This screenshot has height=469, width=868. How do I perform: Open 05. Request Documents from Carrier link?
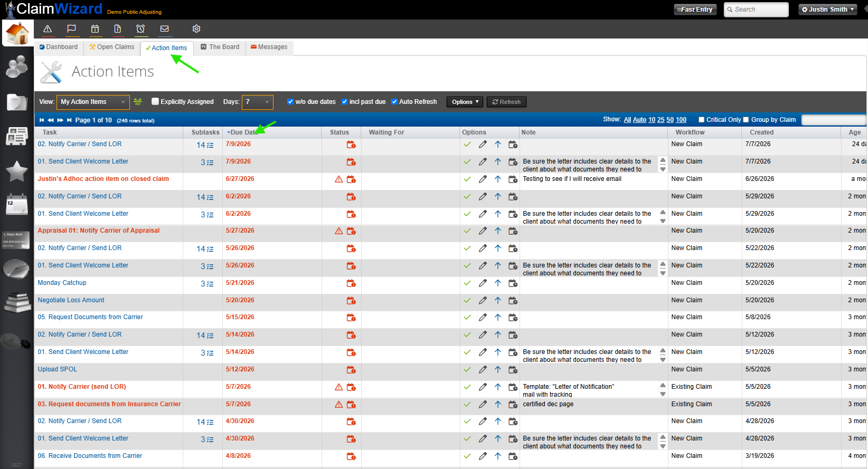coord(90,317)
